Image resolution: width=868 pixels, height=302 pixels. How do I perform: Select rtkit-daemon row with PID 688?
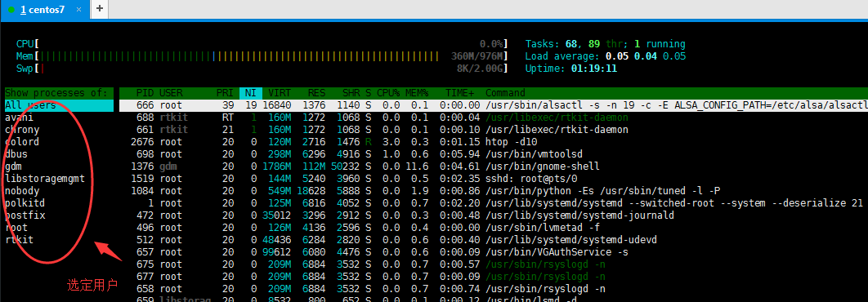click(x=494, y=118)
